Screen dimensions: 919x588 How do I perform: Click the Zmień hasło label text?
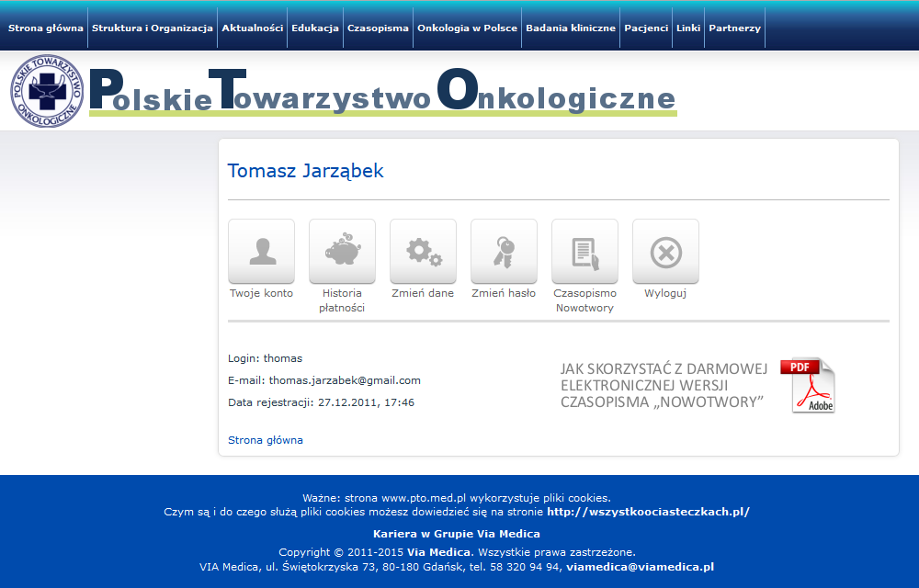[504, 293]
